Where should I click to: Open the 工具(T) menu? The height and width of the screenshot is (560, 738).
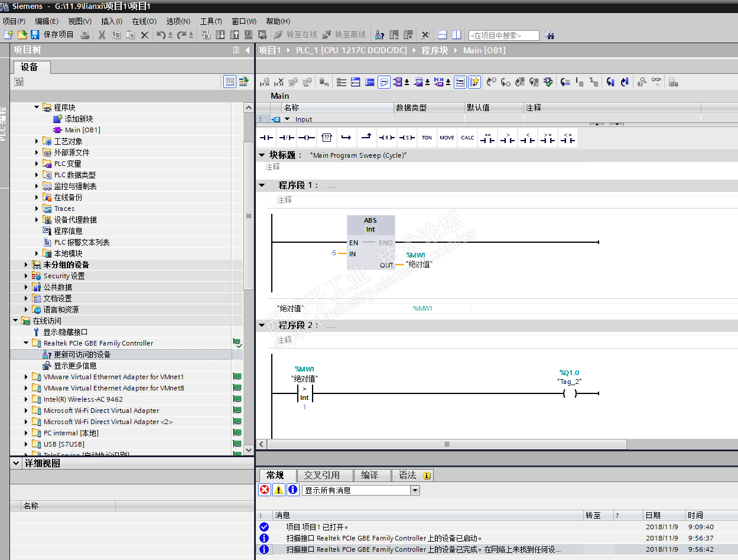point(211,21)
